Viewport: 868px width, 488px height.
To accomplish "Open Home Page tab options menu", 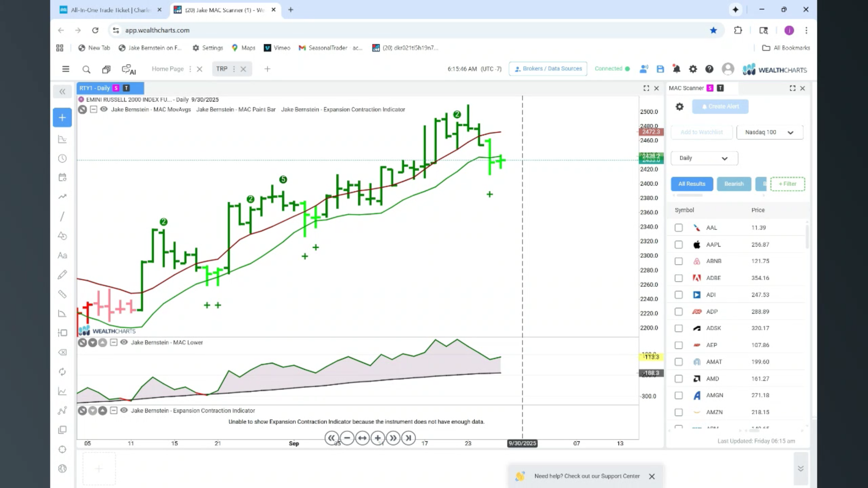I will pyautogui.click(x=190, y=69).
